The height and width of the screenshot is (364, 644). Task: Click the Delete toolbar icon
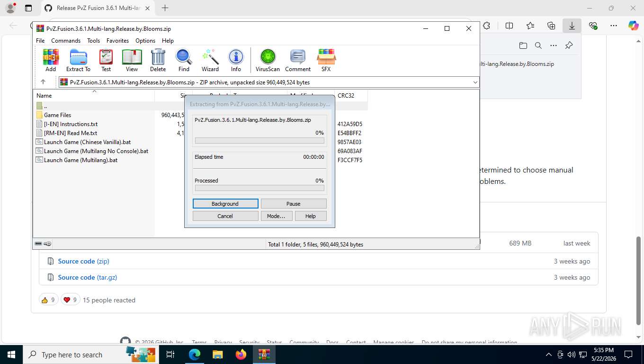coord(158,60)
